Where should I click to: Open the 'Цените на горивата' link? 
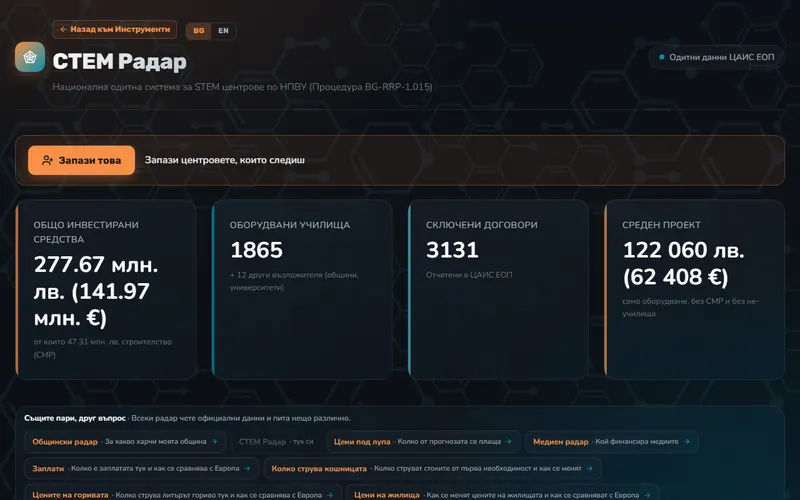[183, 493]
